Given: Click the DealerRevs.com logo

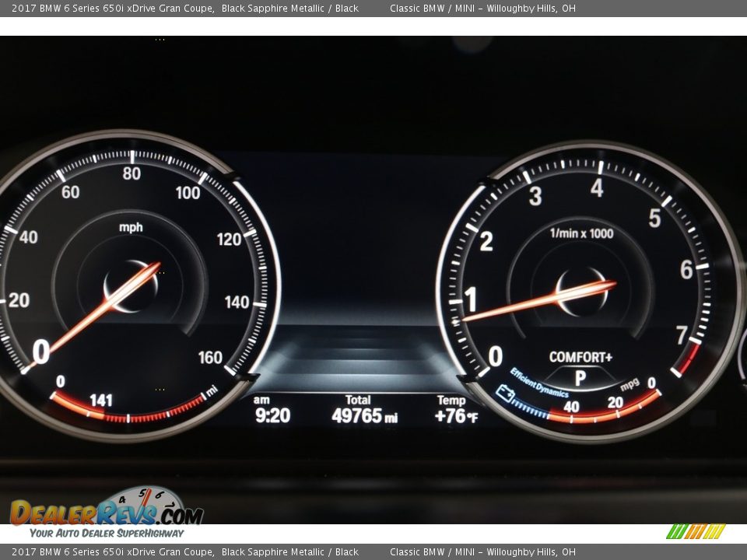Looking at the screenshot, I should (x=107, y=513).
